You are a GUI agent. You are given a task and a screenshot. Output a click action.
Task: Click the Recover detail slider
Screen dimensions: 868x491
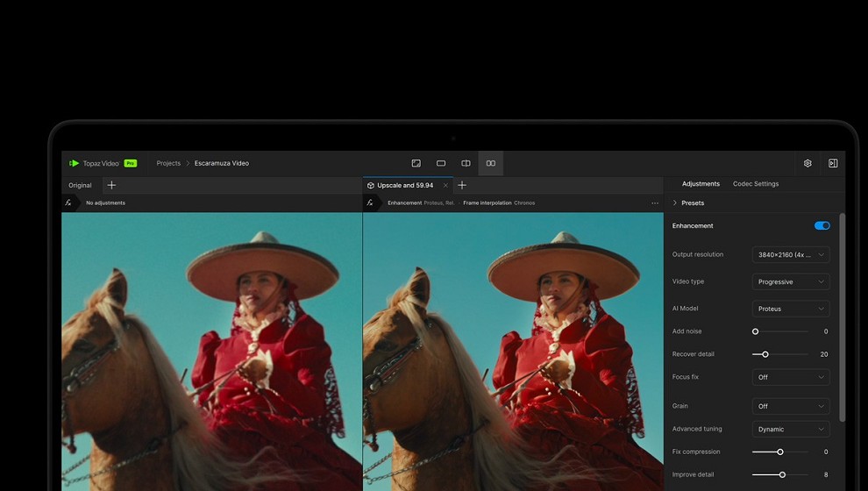(x=780, y=354)
